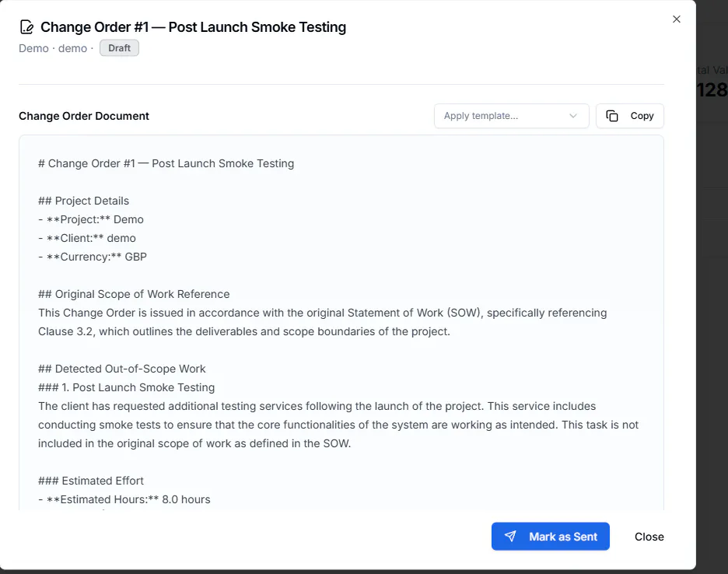Click the Original Scope of Work Reference heading
This screenshot has height=574, width=728.
coord(134,294)
